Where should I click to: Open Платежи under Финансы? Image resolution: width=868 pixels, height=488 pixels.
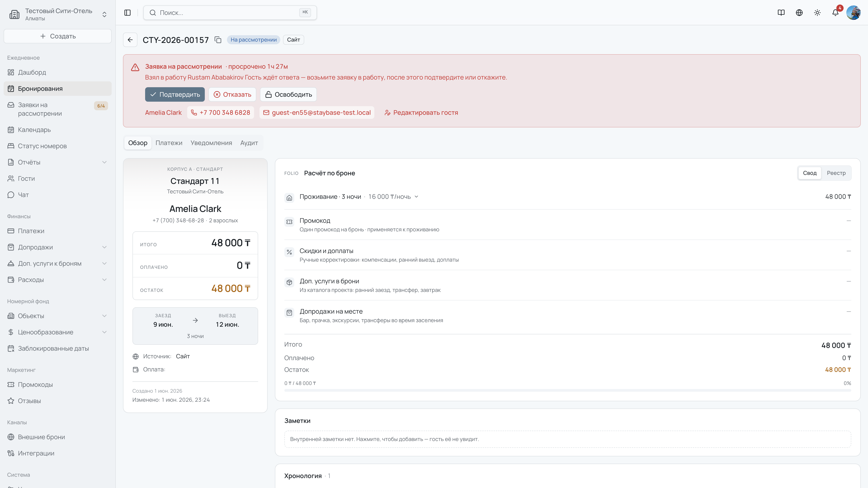click(x=58, y=231)
